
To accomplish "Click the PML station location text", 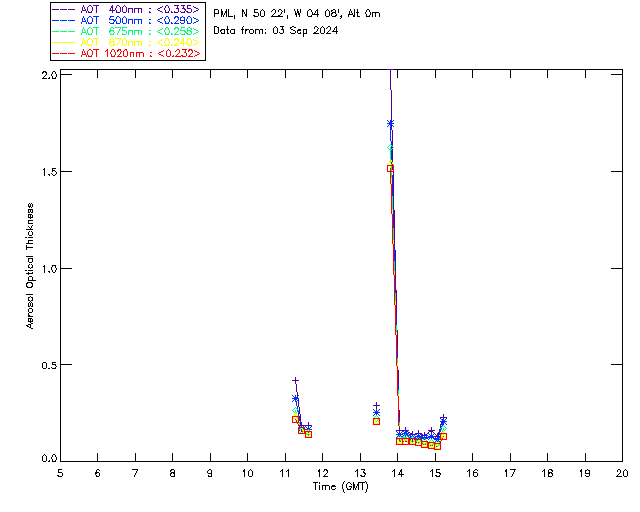I will (297, 14).
